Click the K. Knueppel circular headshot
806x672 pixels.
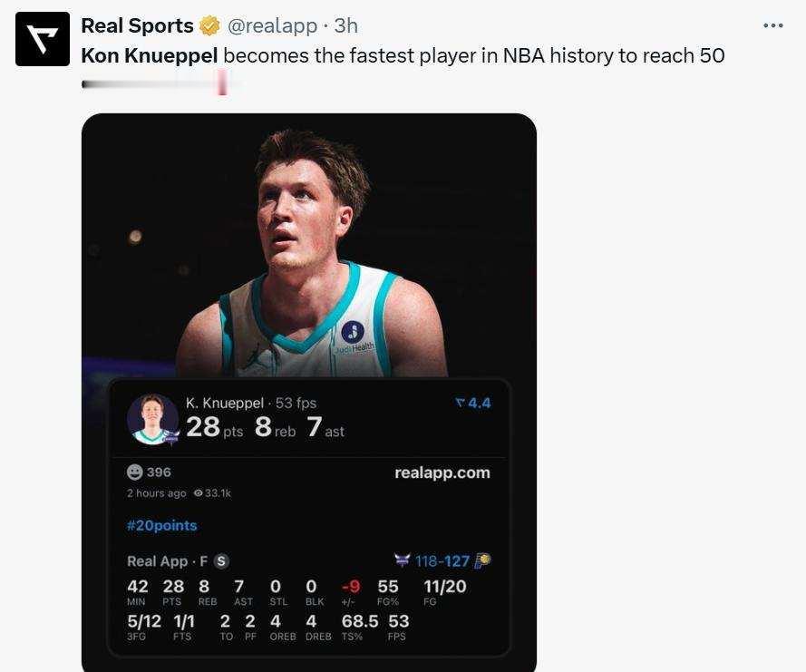click(x=152, y=420)
